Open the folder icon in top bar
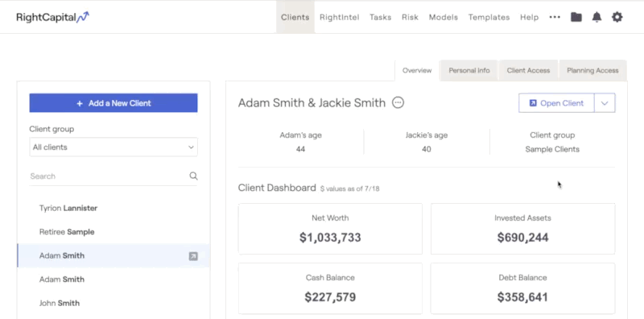 (576, 17)
